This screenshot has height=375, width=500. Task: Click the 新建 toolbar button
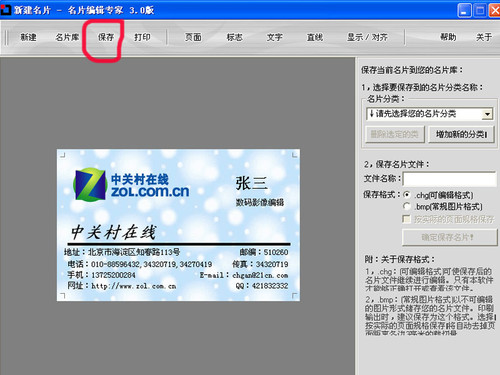pyautogui.click(x=28, y=37)
